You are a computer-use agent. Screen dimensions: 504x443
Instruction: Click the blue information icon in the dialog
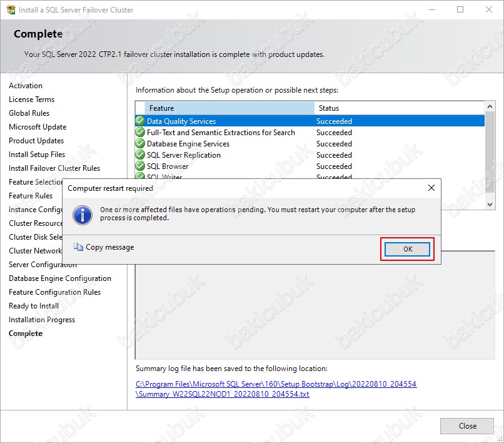pos(83,215)
